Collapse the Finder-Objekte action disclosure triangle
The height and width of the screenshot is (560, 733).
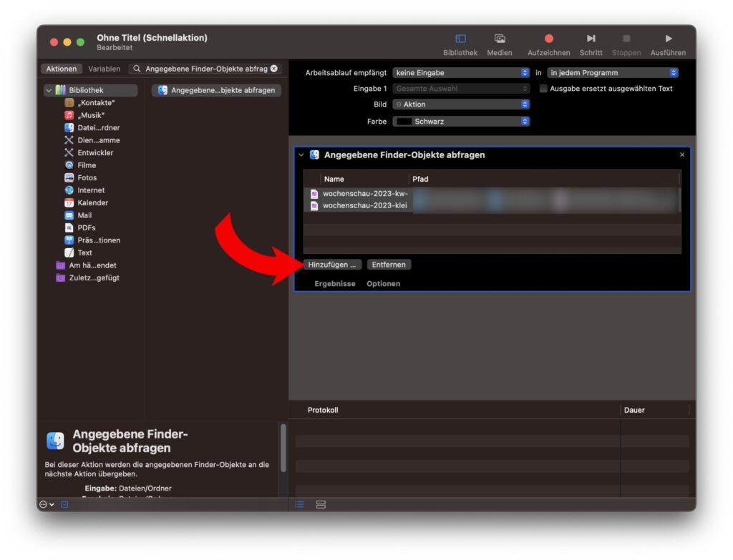pos(301,155)
